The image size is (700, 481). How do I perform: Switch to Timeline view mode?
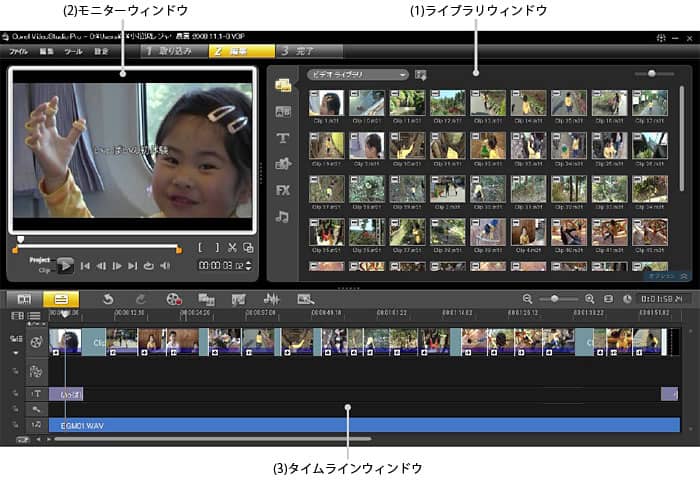(x=61, y=298)
